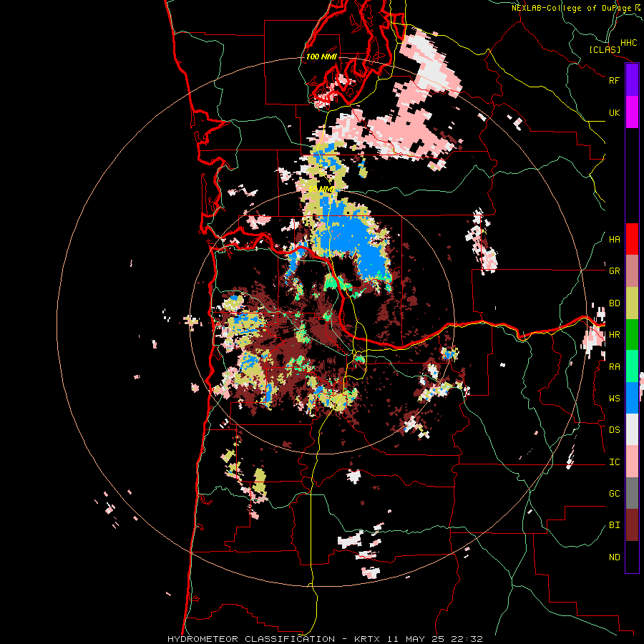Click the BI legend label
This screenshot has width=644, height=644.
[x=614, y=525]
